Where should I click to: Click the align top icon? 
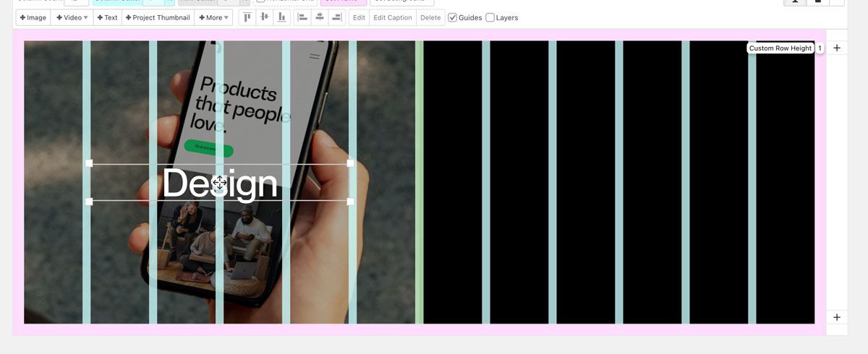(247, 17)
